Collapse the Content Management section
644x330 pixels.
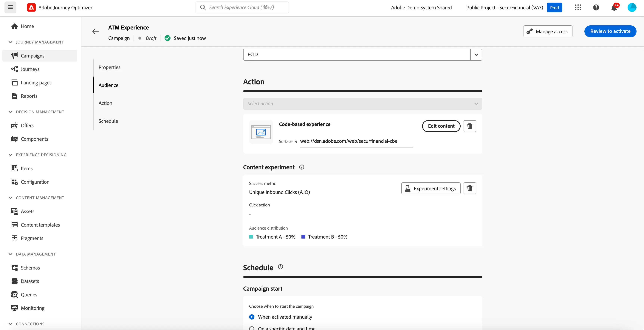click(x=10, y=198)
